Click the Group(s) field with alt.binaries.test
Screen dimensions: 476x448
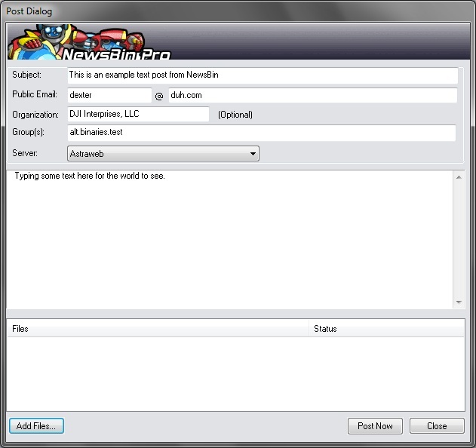pos(262,133)
